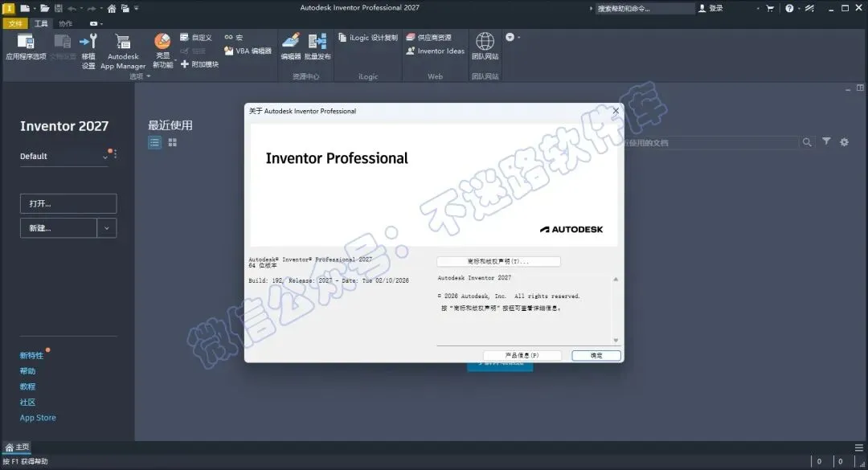Image resolution: width=868 pixels, height=470 pixels.
Task: Open project options three-dot menu
Action: [x=115, y=155]
